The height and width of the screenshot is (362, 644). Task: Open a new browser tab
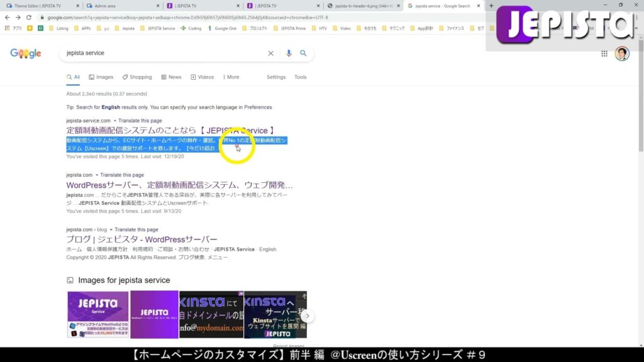click(x=491, y=6)
